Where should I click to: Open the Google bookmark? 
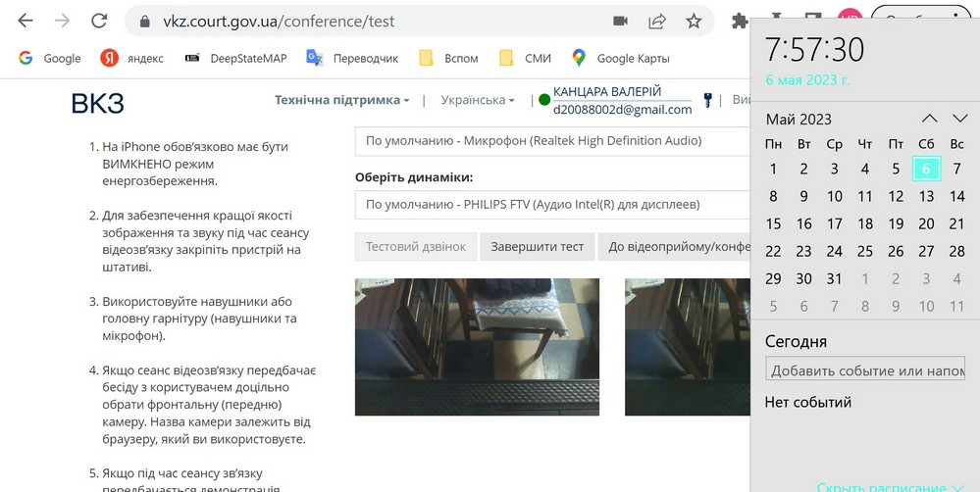49,58
